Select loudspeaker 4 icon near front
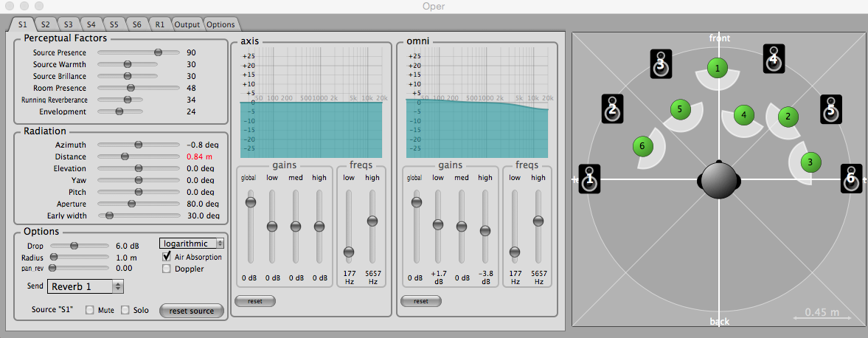Viewport: 868px width, 338px height. pyautogui.click(x=773, y=59)
